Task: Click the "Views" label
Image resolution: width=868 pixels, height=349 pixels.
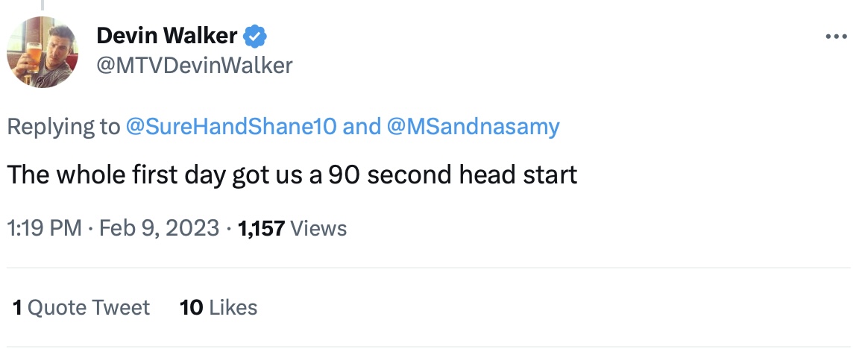Action: click(x=318, y=228)
